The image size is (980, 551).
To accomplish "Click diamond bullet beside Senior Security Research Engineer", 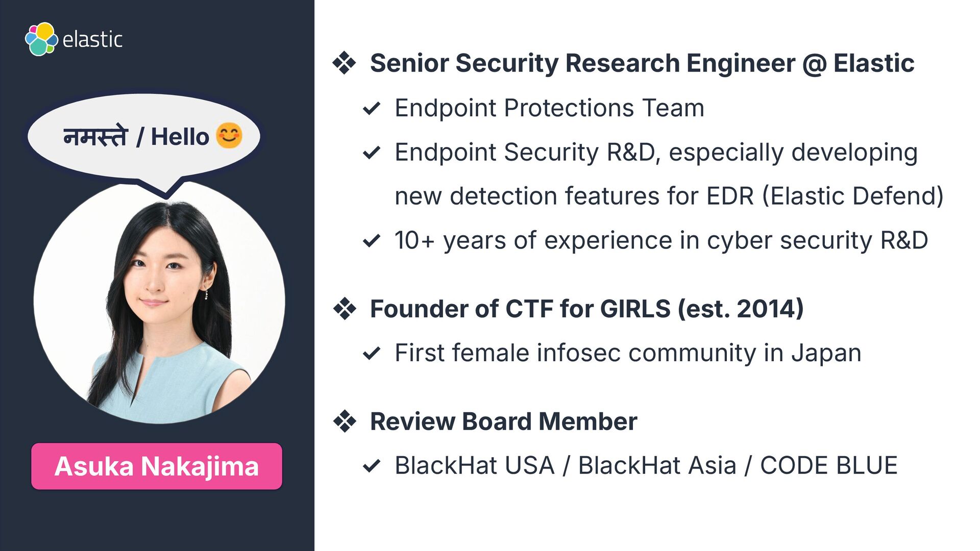I will (345, 63).
